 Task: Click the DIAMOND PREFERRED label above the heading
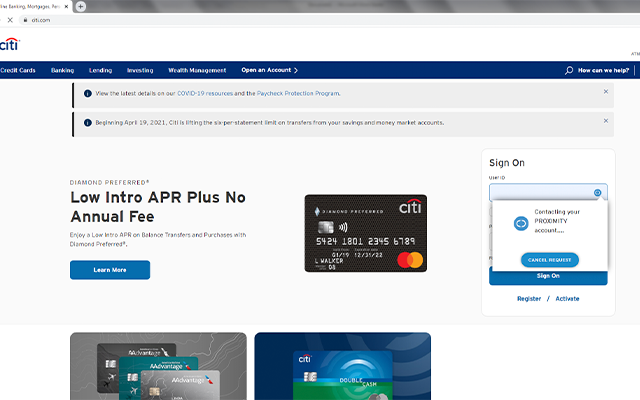pos(109,182)
